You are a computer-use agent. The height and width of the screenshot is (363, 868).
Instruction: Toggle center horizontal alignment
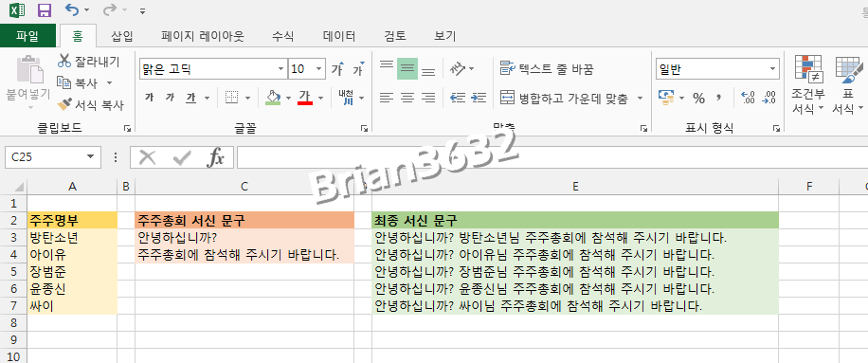(x=407, y=98)
